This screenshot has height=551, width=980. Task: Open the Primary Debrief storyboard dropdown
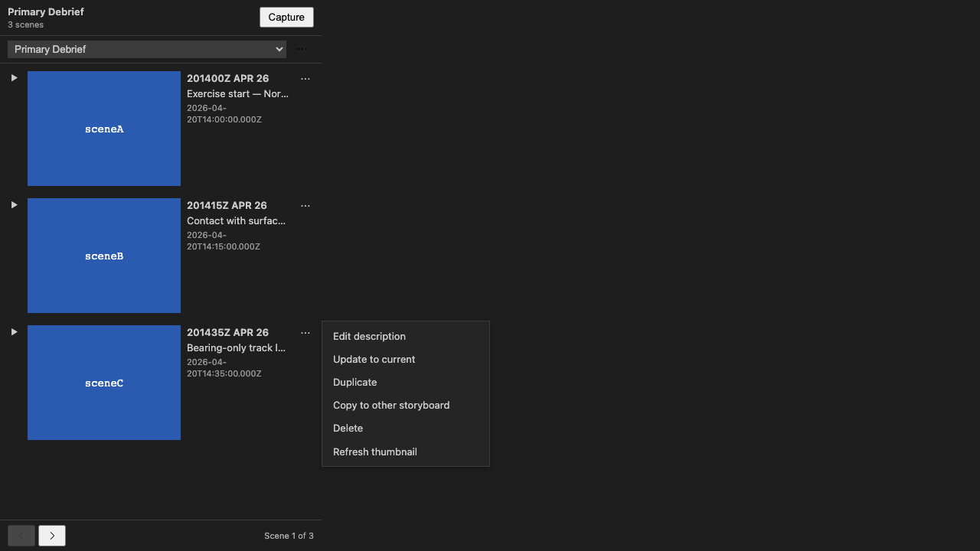click(146, 48)
